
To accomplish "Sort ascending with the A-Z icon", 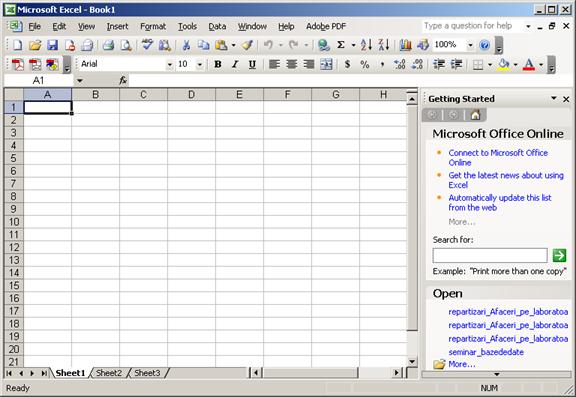I will (x=366, y=45).
